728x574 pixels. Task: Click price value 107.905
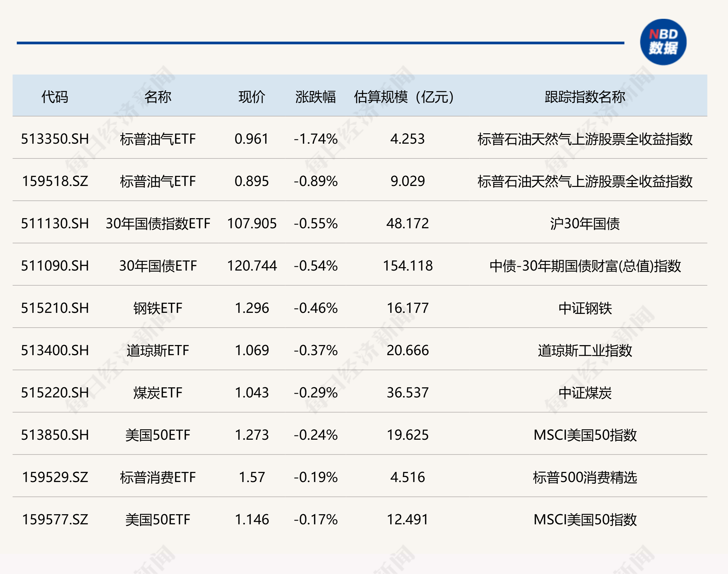pyautogui.click(x=252, y=224)
